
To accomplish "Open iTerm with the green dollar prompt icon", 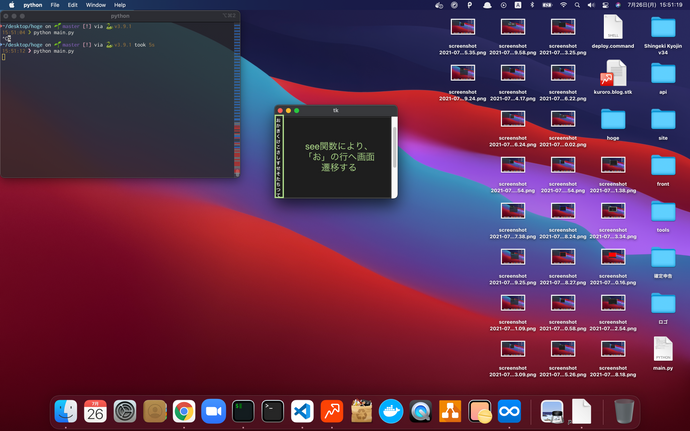I will (x=243, y=411).
